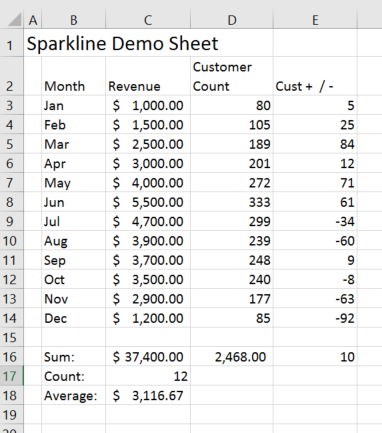
Task: Select the Cust +/- cell showing -34
Action: pos(315,221)
